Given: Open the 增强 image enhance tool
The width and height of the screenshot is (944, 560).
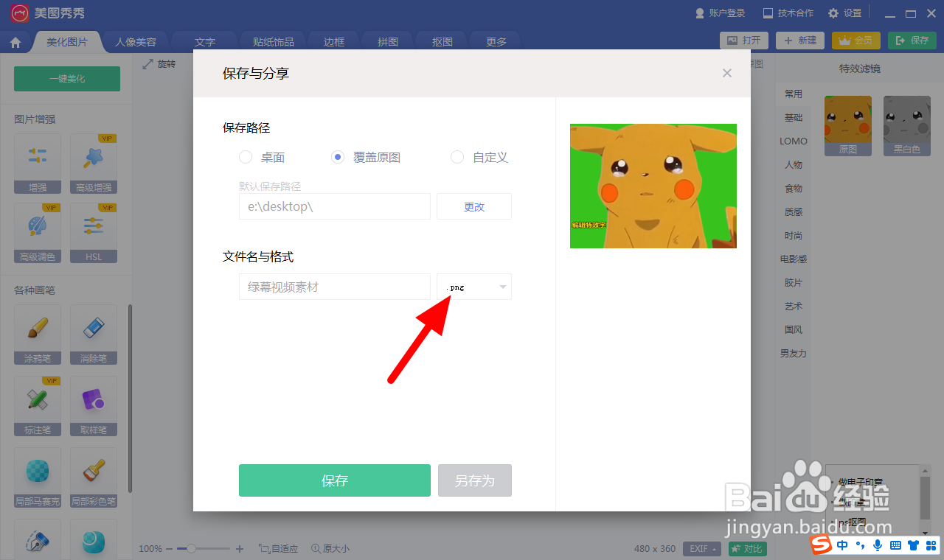Looking at the screenshot, I should pos(37,164).
